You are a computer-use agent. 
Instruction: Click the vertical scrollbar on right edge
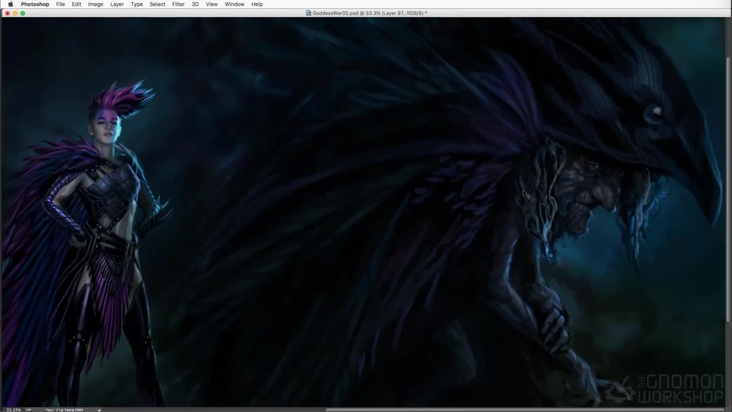(x=729, y=191)
